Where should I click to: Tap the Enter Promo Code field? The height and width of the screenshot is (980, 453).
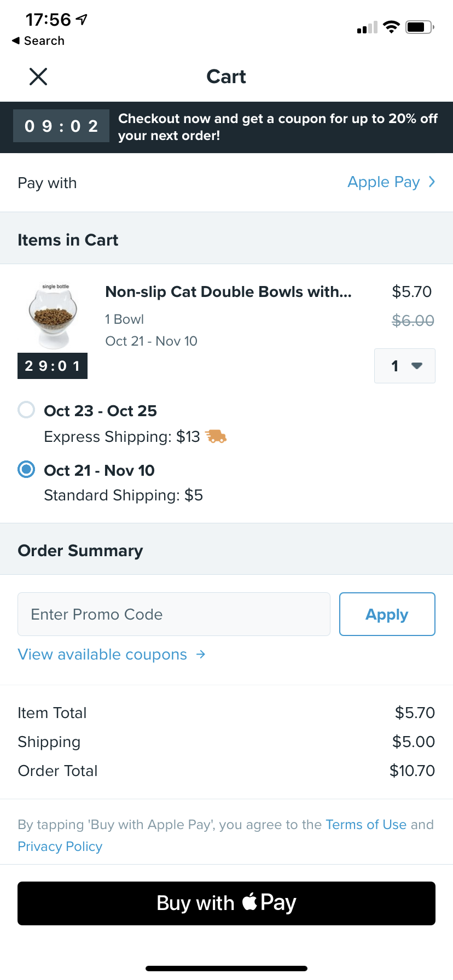pos(174,614)
